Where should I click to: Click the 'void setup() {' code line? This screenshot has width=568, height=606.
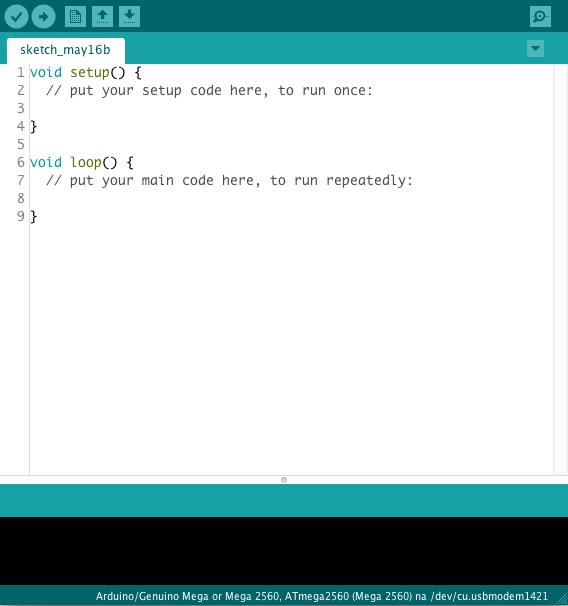86,73
